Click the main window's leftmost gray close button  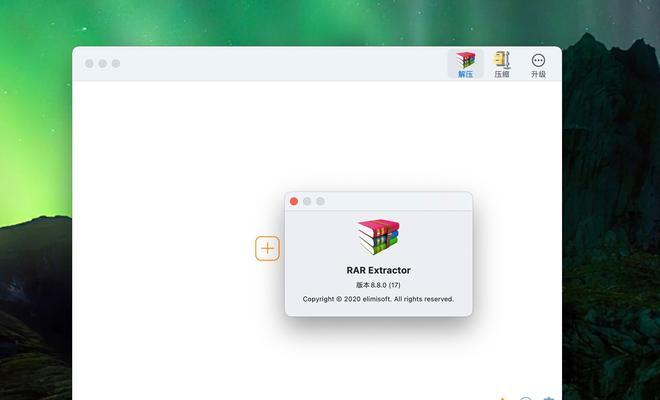click(x=89, y=63)
